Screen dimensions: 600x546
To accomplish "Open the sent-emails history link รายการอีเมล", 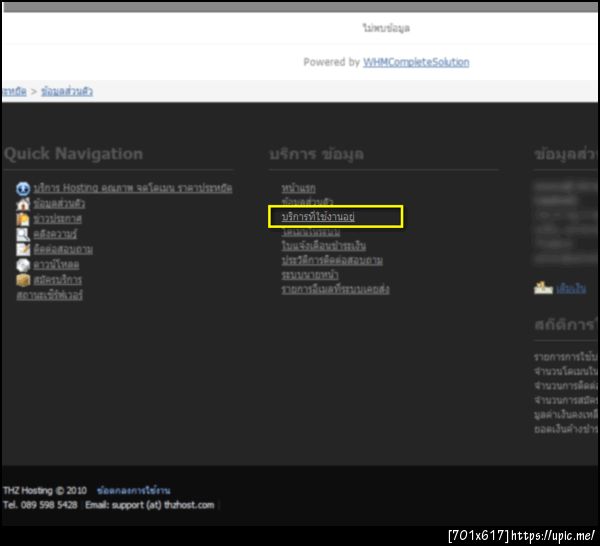I will tap(336, 289).
